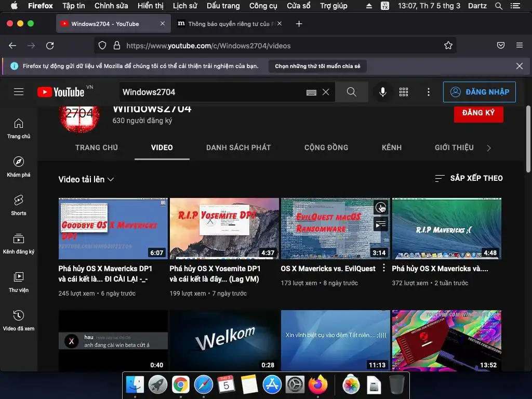Click the tracking protection shield icon
Image resolution: width=532 pixels, height=399 pixels.
(102, 46)
